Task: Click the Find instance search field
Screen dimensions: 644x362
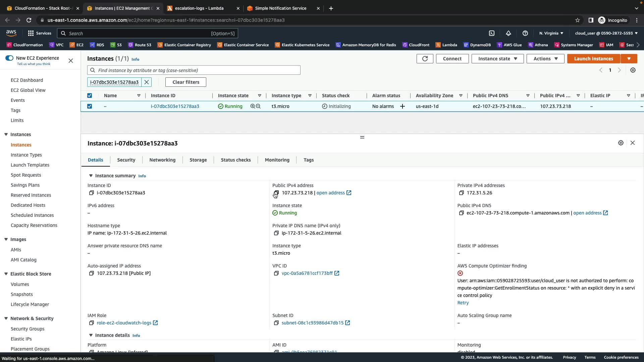Action: tap(198, 70)
